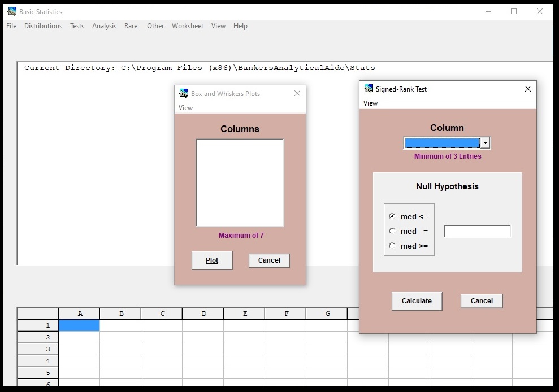Open the Rare menu
The width and height of the screenshot is (559, 392).
pyautogui.click(x=131, y=25)
